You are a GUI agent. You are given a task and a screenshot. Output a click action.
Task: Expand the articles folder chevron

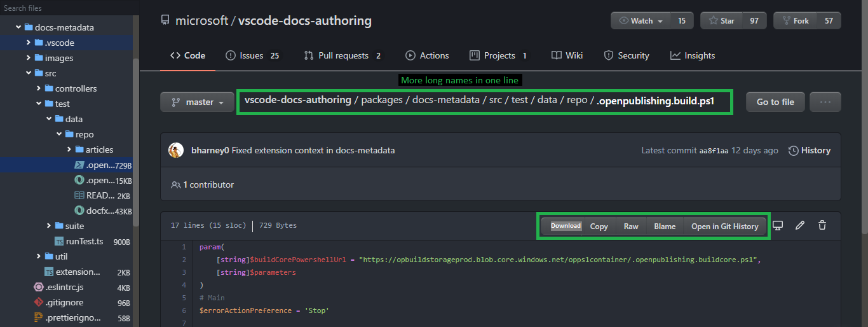(x=69, y=150)
